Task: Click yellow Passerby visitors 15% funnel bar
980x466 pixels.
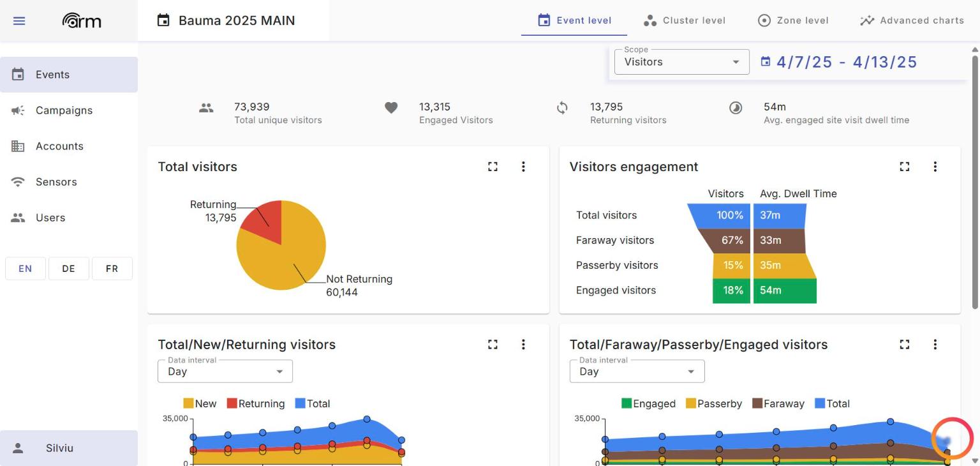Action: tap(731, 266)
